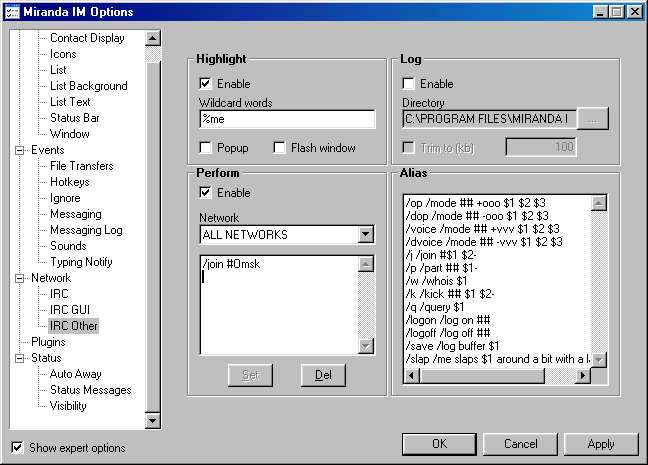Select IRC Other in the tree
648x465 pixels.
[x=74, y=326]
